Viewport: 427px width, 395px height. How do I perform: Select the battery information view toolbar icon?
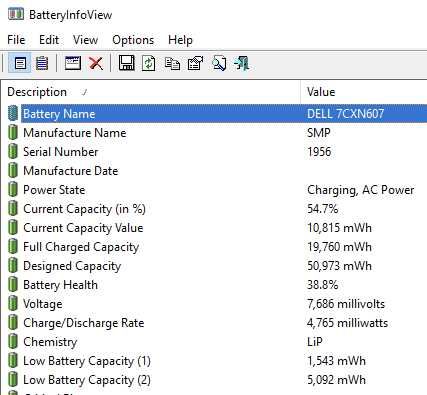[x=20, y=63]
